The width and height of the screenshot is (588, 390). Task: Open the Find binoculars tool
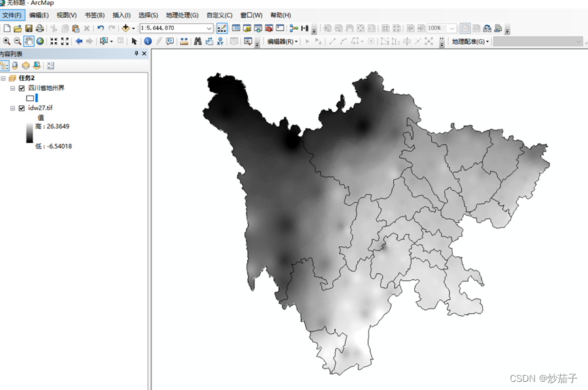198,41
